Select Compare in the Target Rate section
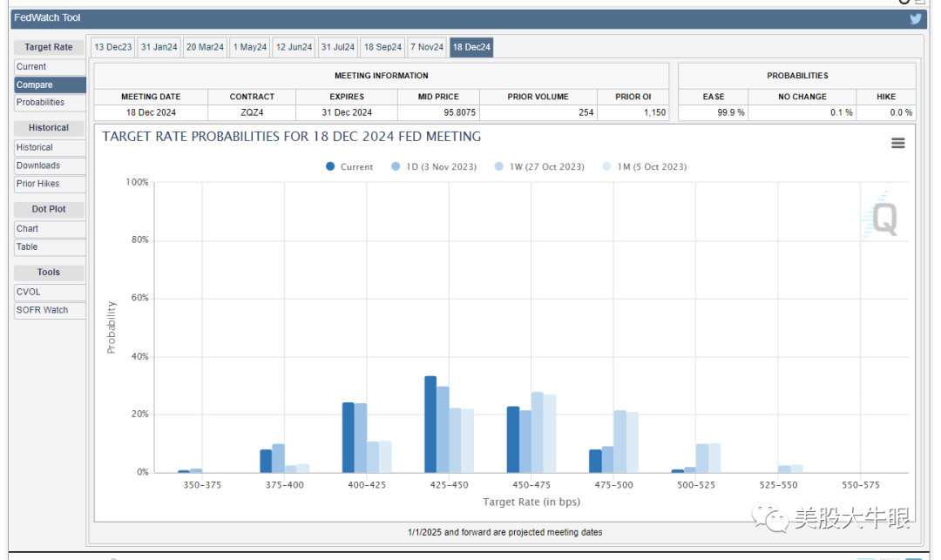The height and width of the screenshot is (560, 941). click(x=50, y=84)
